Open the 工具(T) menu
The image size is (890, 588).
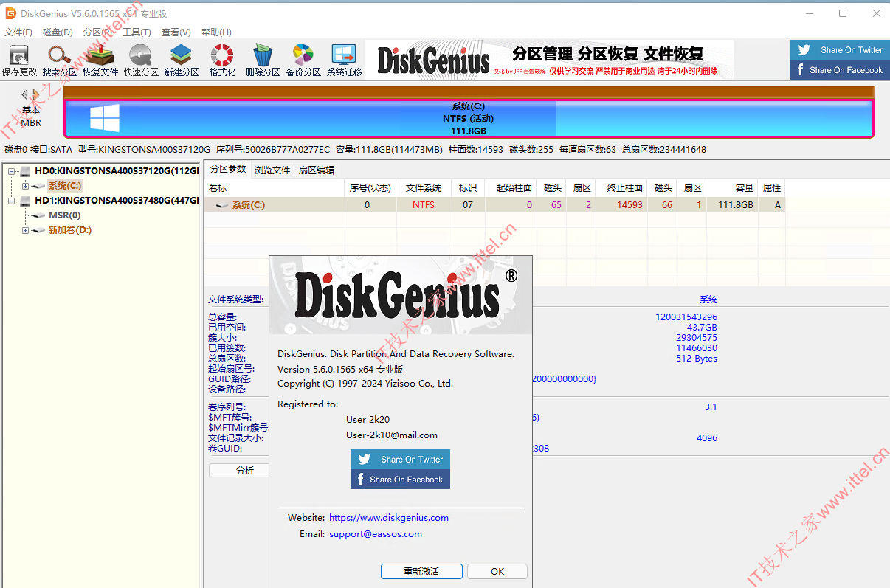click(x=137, y=32)
